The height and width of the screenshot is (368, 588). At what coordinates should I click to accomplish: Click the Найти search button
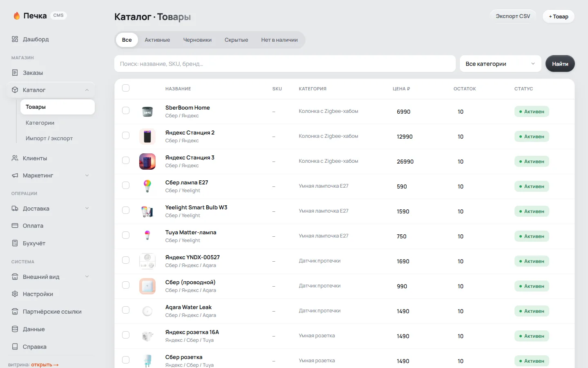pyautogui.click(x=560, y=64)
